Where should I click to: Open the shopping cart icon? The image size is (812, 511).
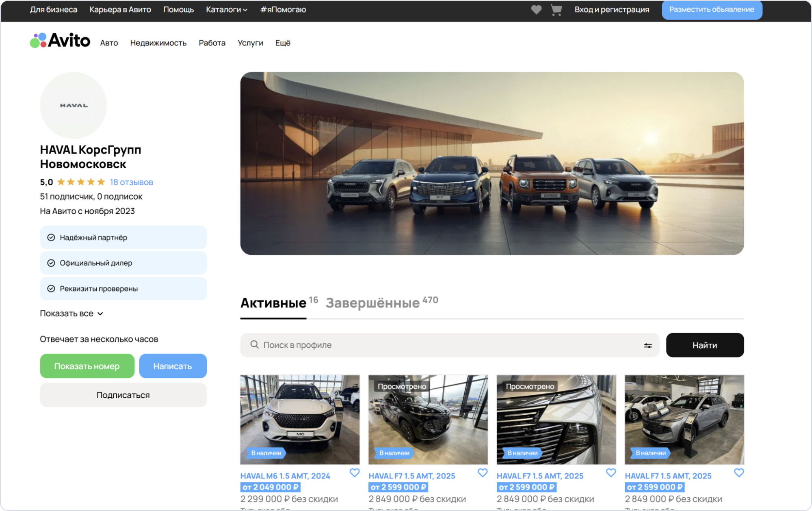(556, 10)
